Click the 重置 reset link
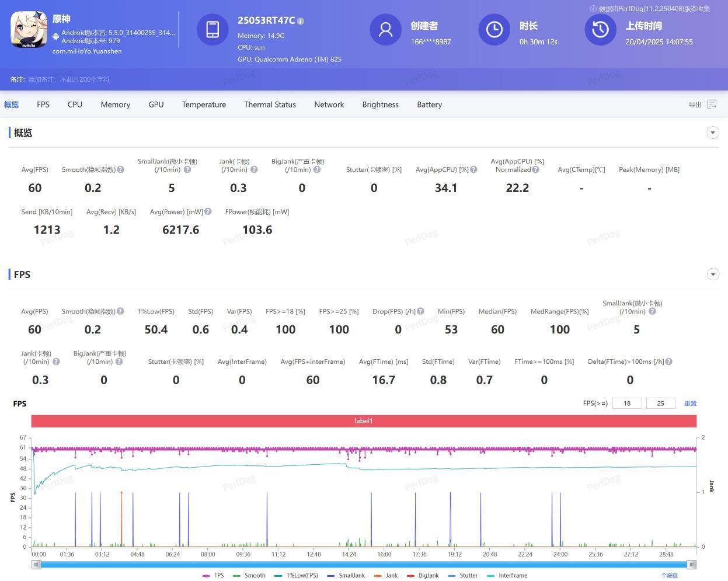 coord(690,403)
